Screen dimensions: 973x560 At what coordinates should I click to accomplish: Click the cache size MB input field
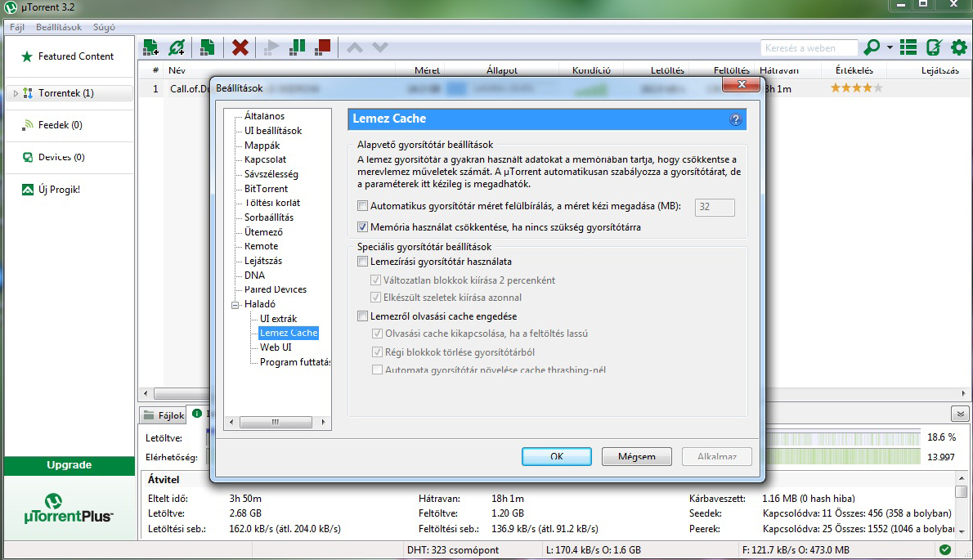tap(715, 207)
